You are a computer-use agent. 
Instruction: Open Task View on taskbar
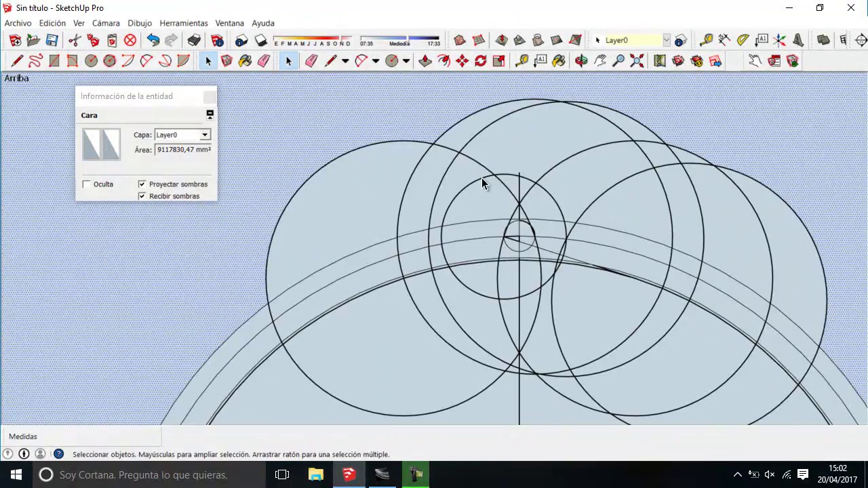click(x=282, y=474)
